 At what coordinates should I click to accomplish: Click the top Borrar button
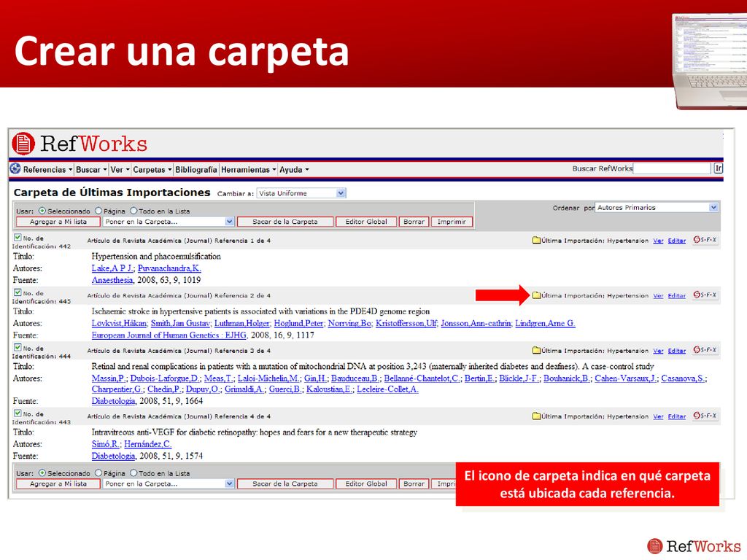pyautogui.click(x=414, y=222)
